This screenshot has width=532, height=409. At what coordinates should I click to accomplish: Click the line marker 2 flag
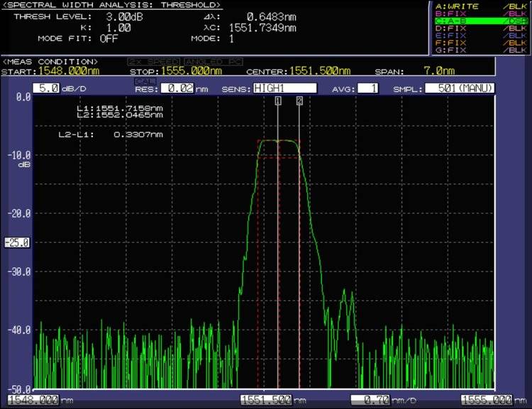[299, 101]
